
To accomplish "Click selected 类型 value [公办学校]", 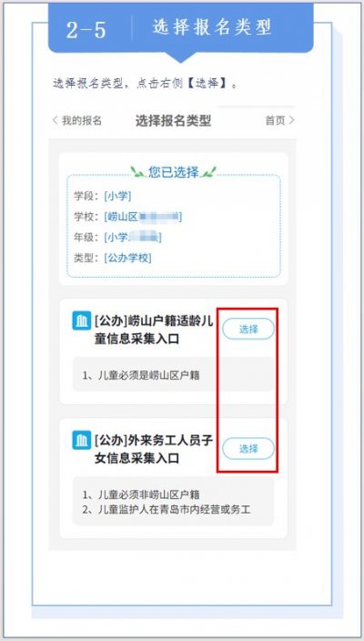I will point(127,258).
